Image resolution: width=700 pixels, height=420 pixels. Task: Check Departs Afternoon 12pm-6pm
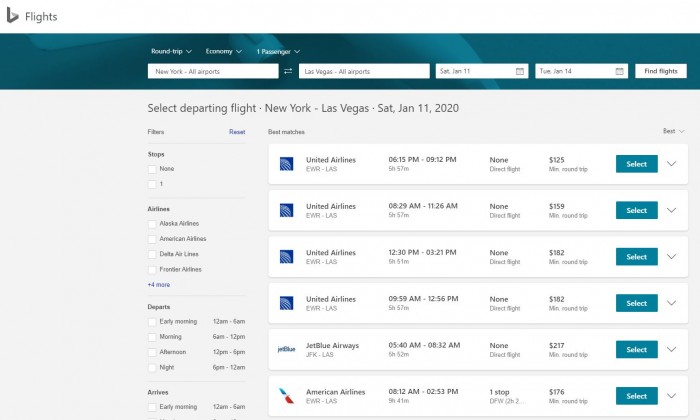point(152,353)
